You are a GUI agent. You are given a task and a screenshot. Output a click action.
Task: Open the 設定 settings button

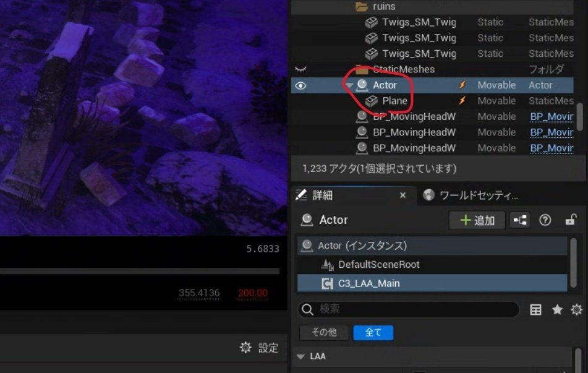(260, 348)
